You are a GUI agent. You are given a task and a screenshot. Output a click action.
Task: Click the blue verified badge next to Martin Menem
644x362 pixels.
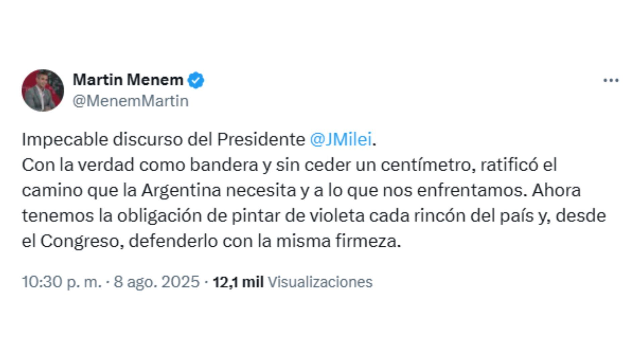point(196,79)
